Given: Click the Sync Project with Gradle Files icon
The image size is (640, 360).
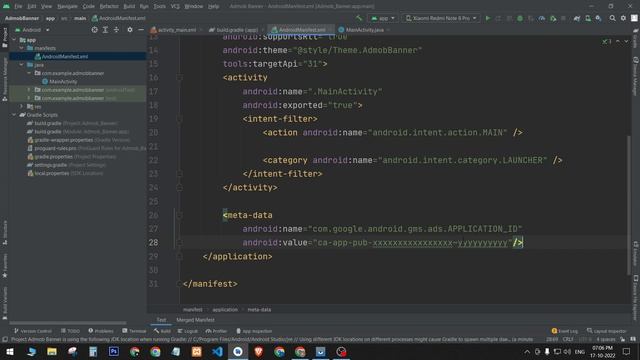Looking at the screenshot, I should click(577, 18).
